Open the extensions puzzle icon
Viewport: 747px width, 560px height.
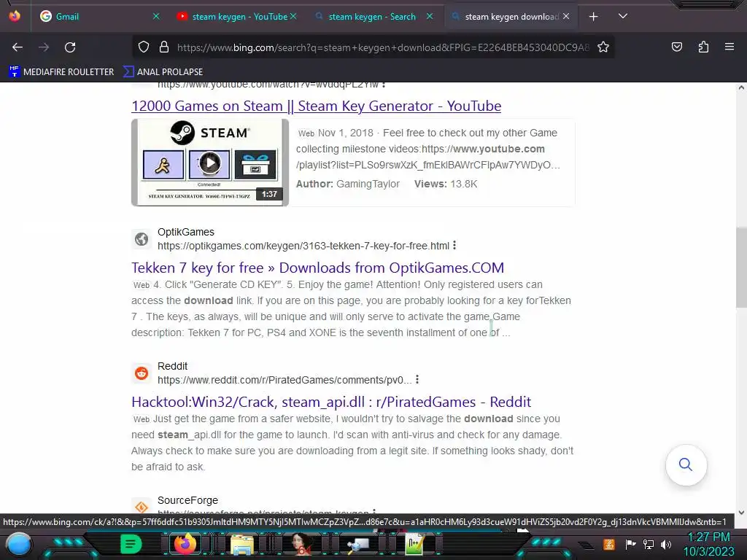703,47
